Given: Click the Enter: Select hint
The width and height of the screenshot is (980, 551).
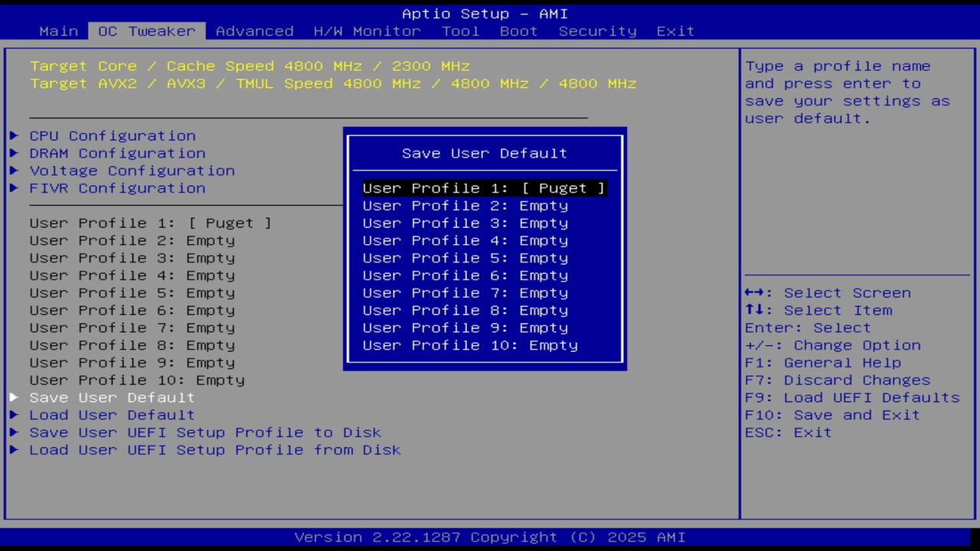Looking at the screenshot, I should click(x=808, y=328).
